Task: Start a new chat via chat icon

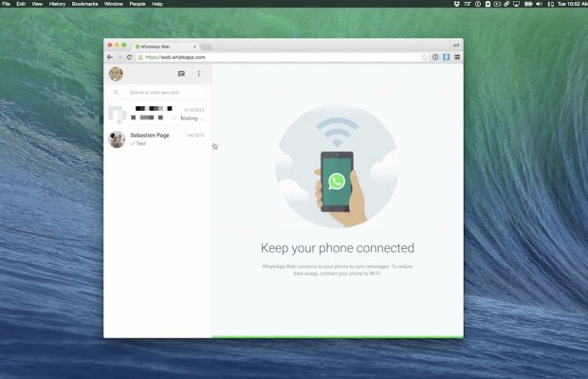Action: (x=181, y=74)
